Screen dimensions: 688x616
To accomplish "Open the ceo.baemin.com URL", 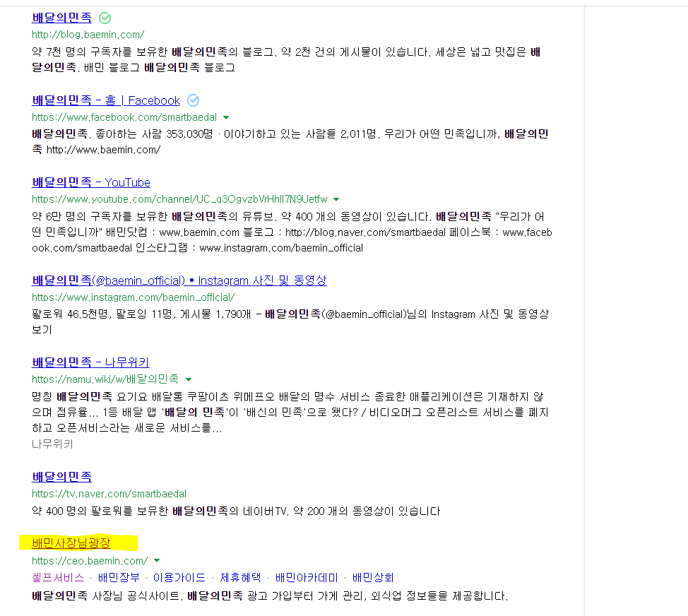I will click(90, 561).
